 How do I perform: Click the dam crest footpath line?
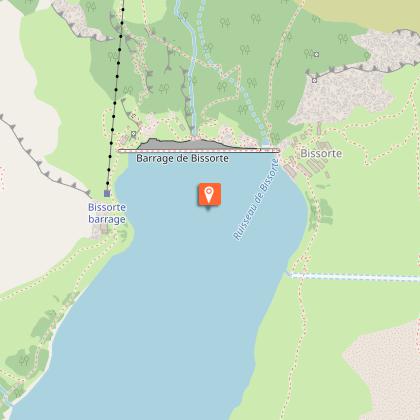click(x=199, y=151)
